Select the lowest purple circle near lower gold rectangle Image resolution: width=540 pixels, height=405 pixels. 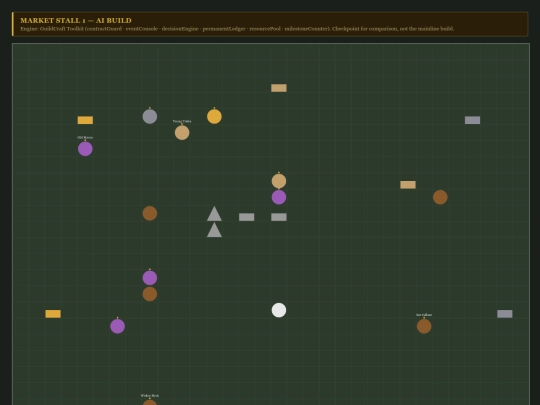[x=117, y=326]
